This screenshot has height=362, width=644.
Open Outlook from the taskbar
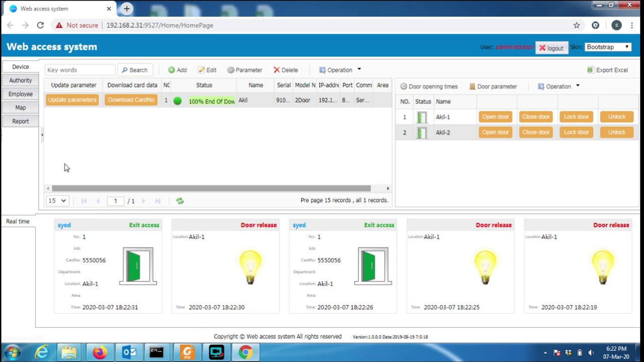(x=129, y=352)
